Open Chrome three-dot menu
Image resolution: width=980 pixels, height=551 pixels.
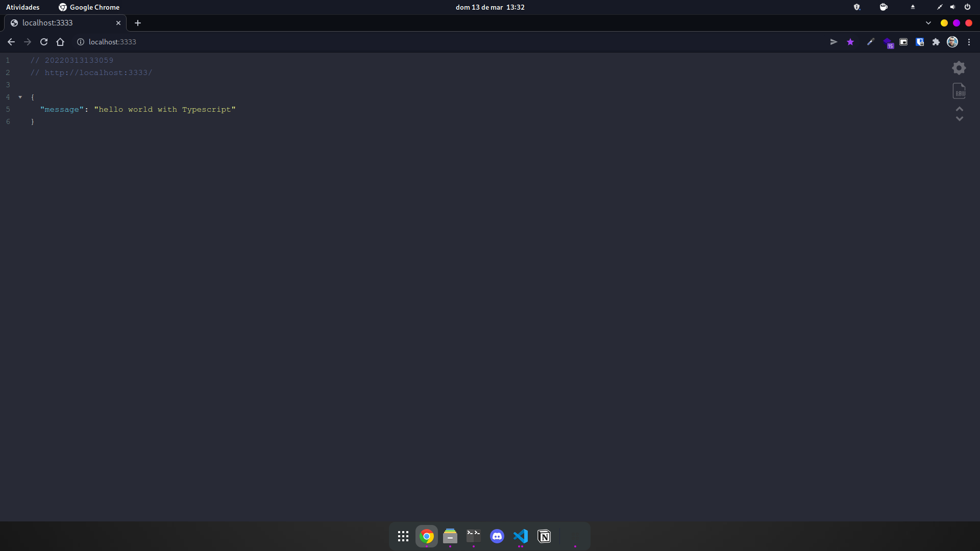(x=969, y=42)
